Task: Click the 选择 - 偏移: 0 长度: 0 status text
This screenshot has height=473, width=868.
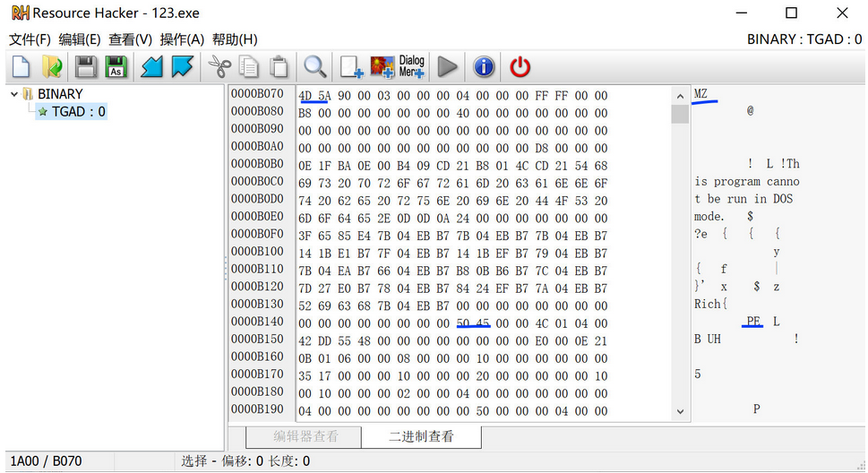Action: click(x=245, y=461)
